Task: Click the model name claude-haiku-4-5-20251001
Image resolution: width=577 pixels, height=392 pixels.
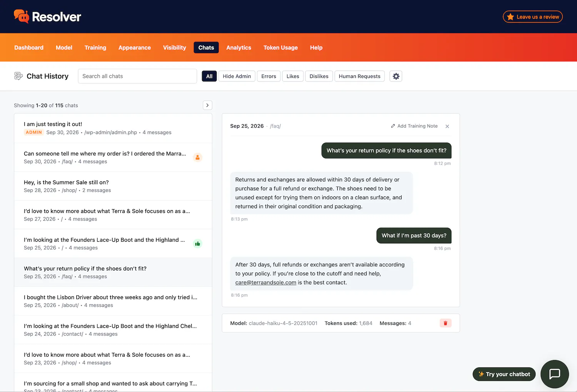Action: tap(283, 323)
